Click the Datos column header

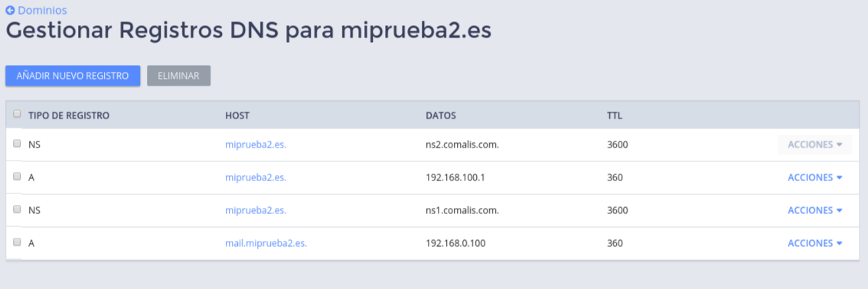click(x=441, y=115)
